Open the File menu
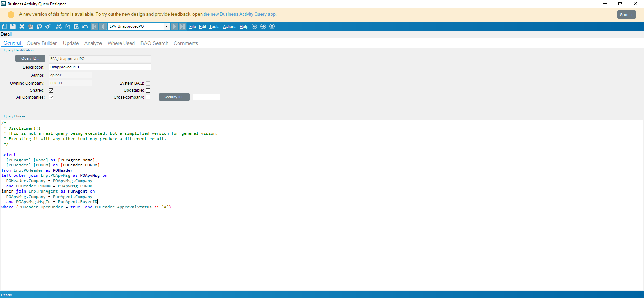The width and height of the screenshot is (644, 298). 193,27
